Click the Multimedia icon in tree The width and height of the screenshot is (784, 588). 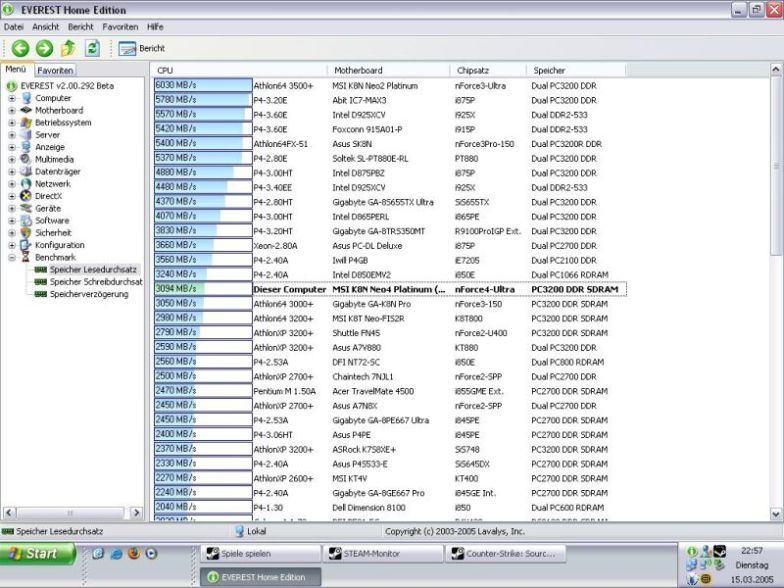pyautogui.click(x=26, y=159)
